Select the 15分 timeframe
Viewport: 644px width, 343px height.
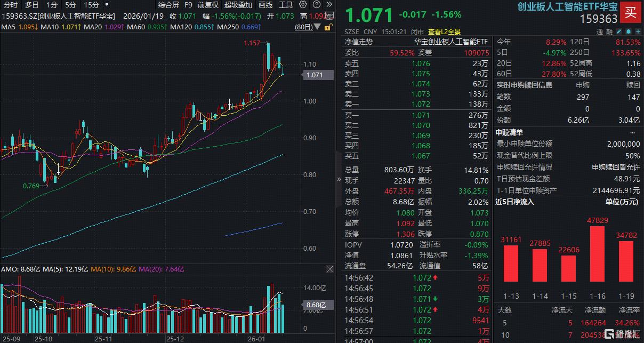coord(92,5)
